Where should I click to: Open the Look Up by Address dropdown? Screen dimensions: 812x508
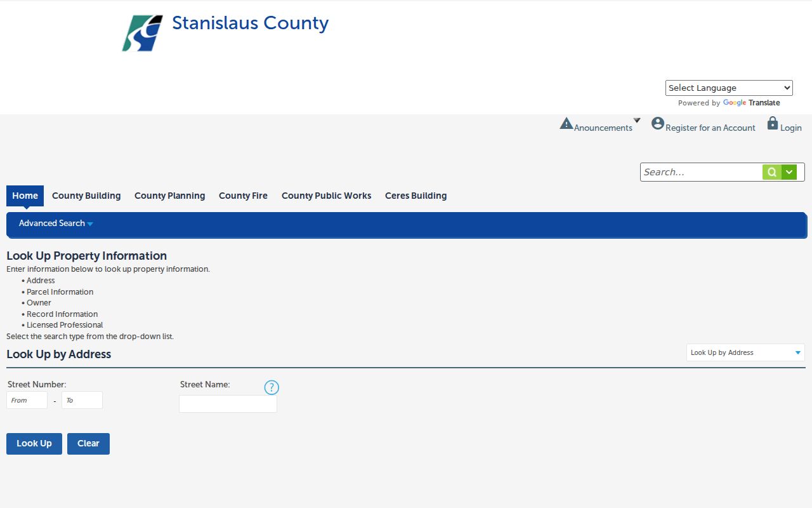click(745, 352)
